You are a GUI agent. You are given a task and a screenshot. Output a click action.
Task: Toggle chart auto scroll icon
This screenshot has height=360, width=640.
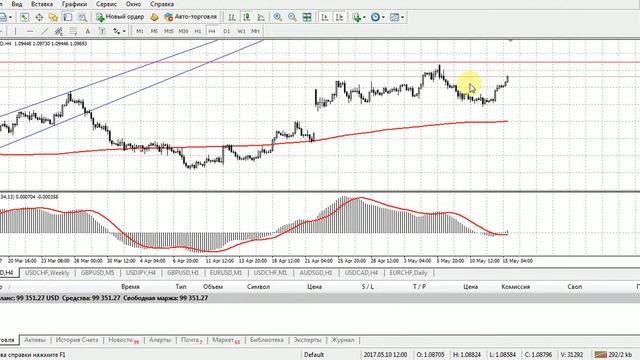click(x=325, y=17)
